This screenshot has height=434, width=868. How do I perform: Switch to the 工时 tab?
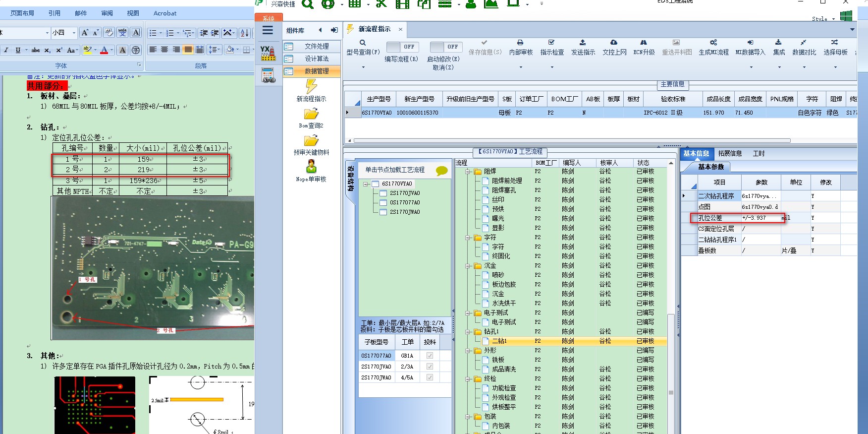(x=759, y=154)
